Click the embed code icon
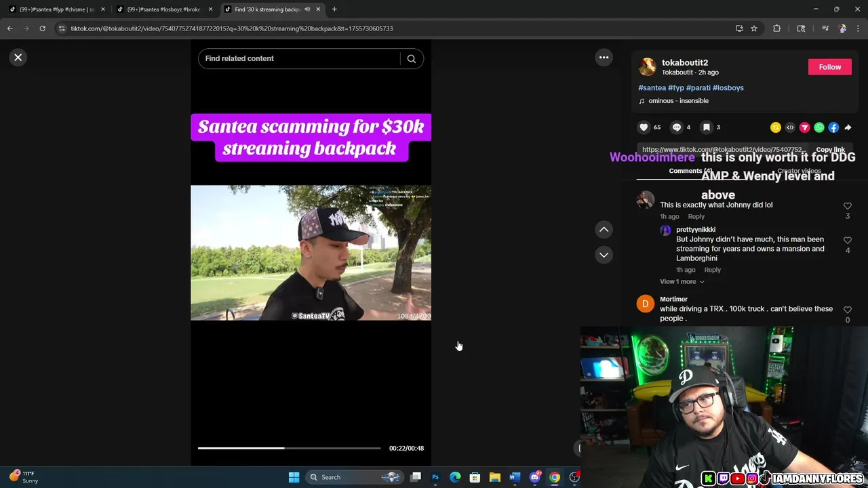This screenshot has height=488, width=868. [790, 127]
